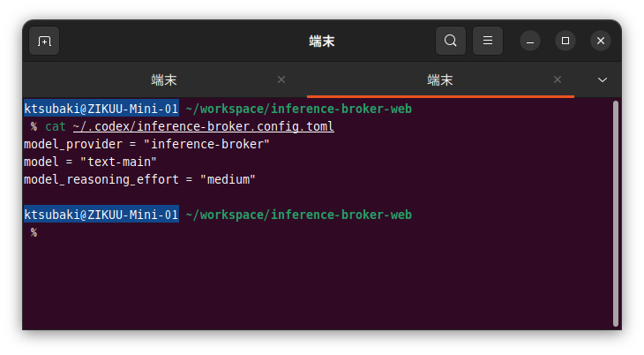Click the terminal vertical scrollbar
This screenshot has height=355, width=644.
[x=615, y=214]
